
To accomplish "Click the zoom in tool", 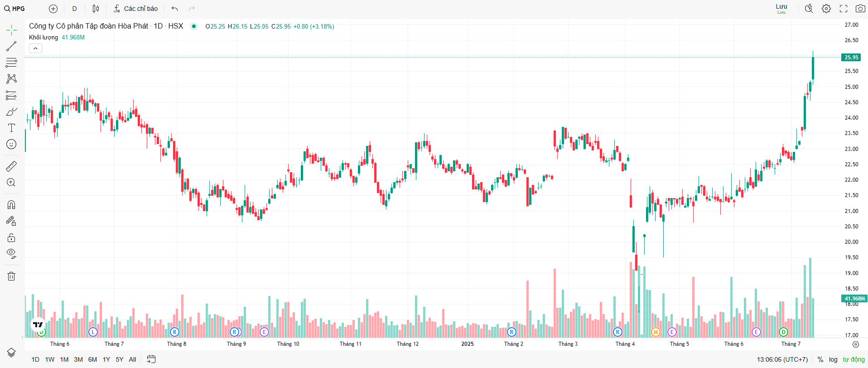I will 11,183.
